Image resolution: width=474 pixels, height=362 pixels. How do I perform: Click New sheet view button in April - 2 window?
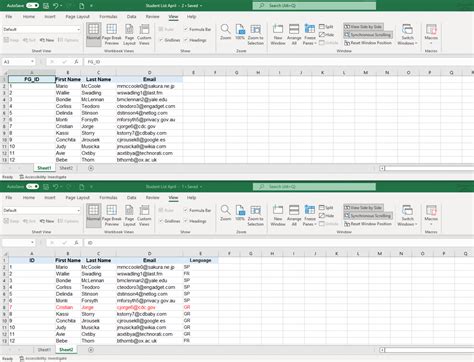[x=47, y=40]
